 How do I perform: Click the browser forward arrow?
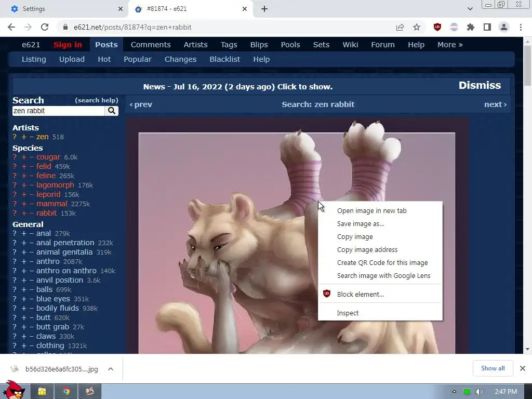[28, 27]
